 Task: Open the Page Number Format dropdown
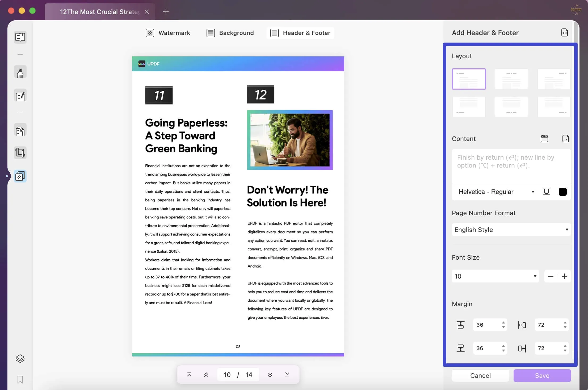click(x=511, y=229)
